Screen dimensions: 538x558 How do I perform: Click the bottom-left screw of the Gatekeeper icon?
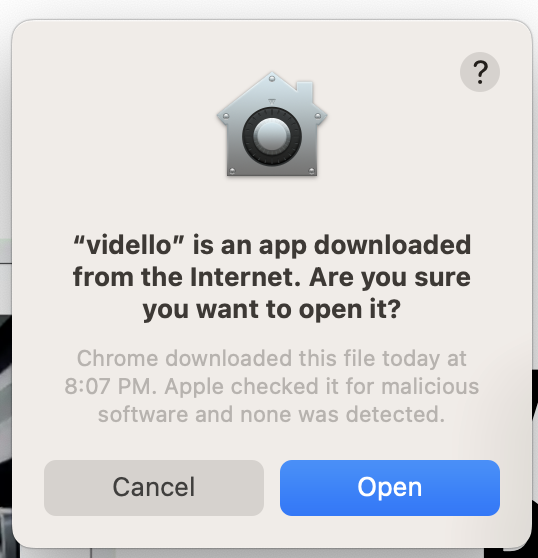click(232, 172)
